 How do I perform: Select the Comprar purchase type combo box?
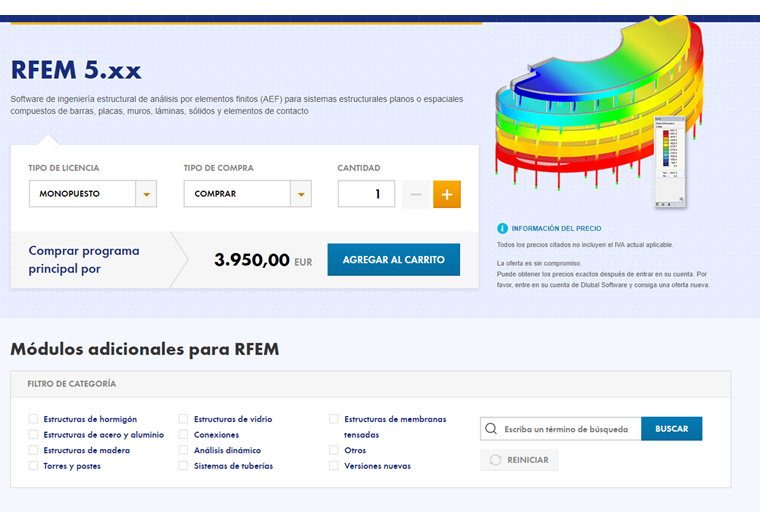[x=247, y=194]
